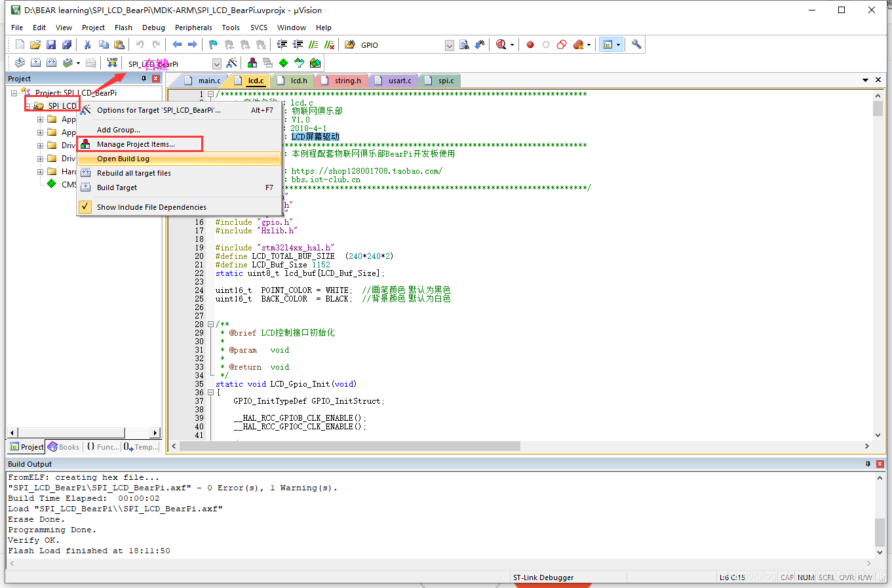The height and width of the screenshot is (588, 892).
Task: Open Pack Installer toolbar icon
Action: point(315,63)
